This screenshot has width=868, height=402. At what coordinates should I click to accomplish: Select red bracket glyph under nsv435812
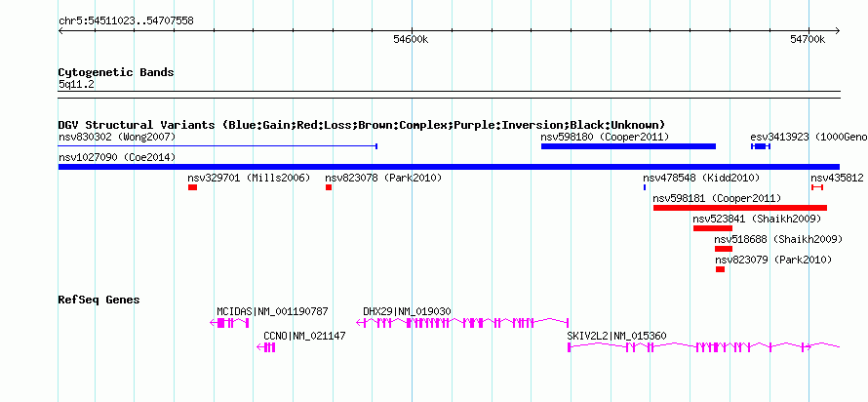[x=817, y=187]
